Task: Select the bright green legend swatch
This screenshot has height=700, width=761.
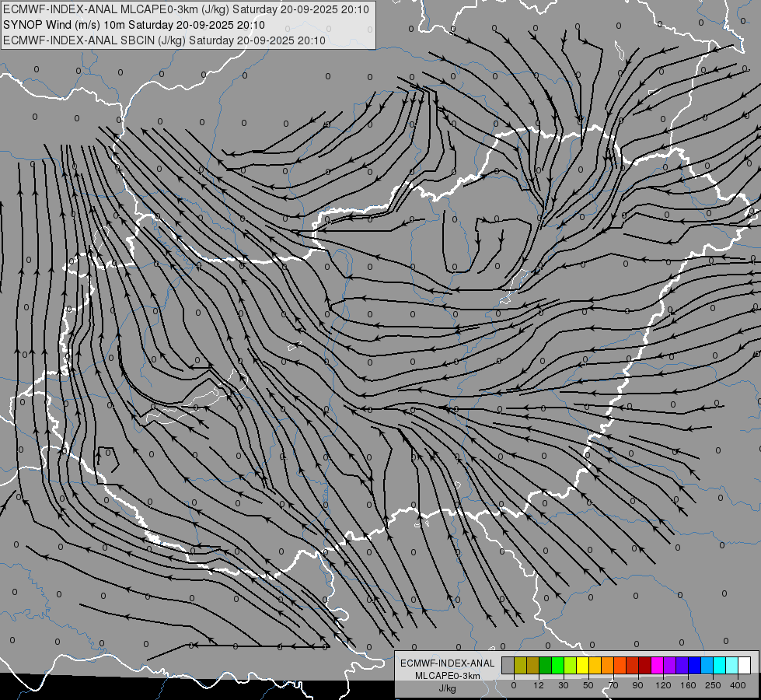Action: coord(558,665)
